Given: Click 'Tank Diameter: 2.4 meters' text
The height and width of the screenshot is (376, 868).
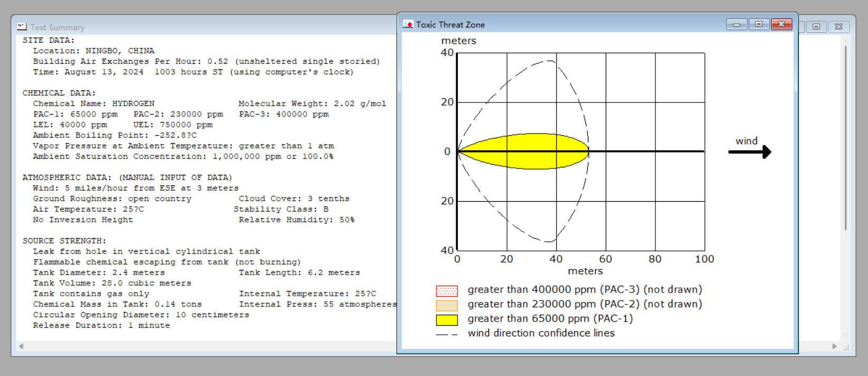Looking at the screenshot, I should click(99, 272).
